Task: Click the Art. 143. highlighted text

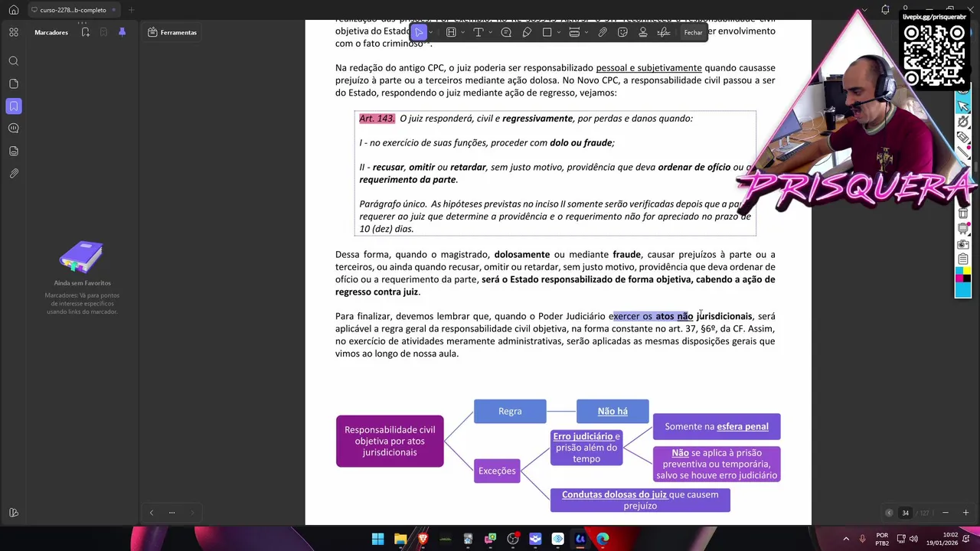Action: [x=377, y=119]
